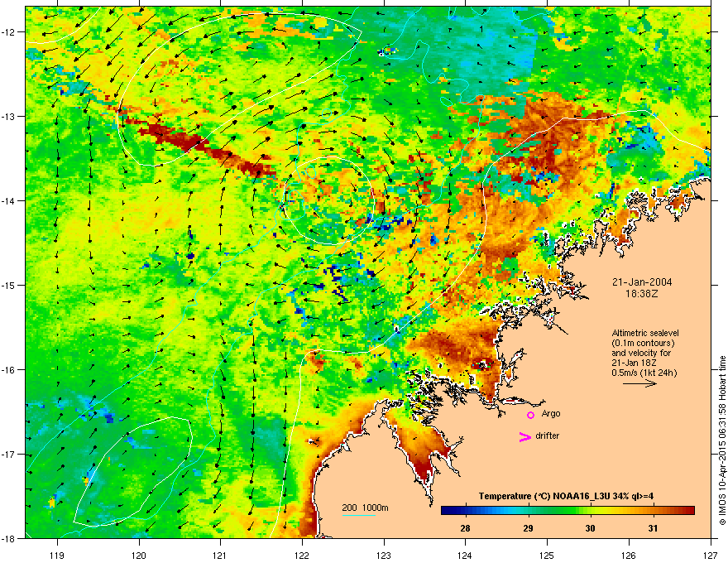Click the dark red end of temperature color bar
This screenshot has width=728, height=563.
point(689,511)
